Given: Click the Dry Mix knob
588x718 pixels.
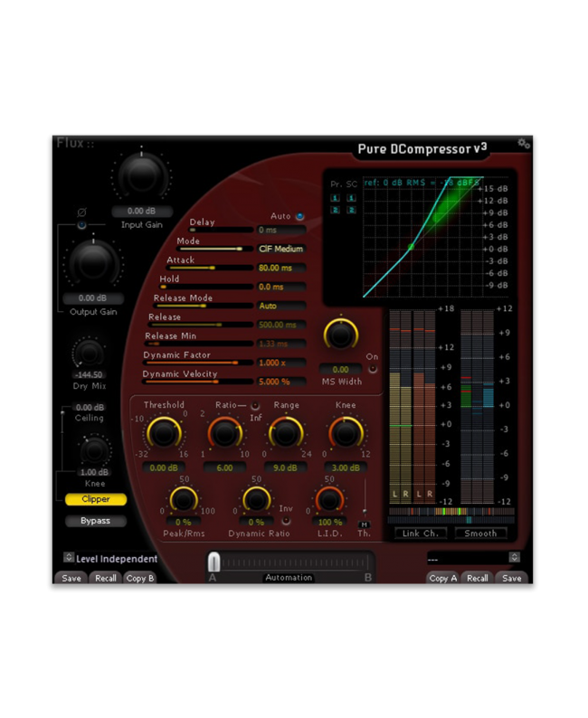Looking at the screenshot, I should click(89, 353).
